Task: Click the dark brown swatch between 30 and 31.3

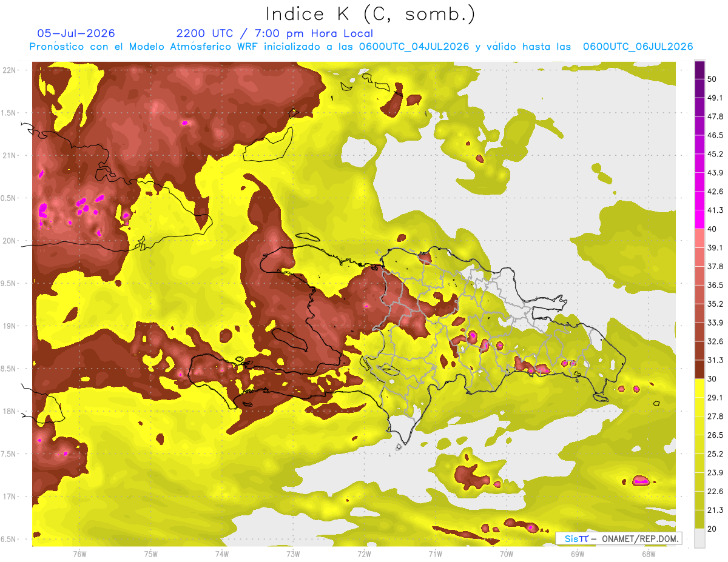Action: (699, 369)
